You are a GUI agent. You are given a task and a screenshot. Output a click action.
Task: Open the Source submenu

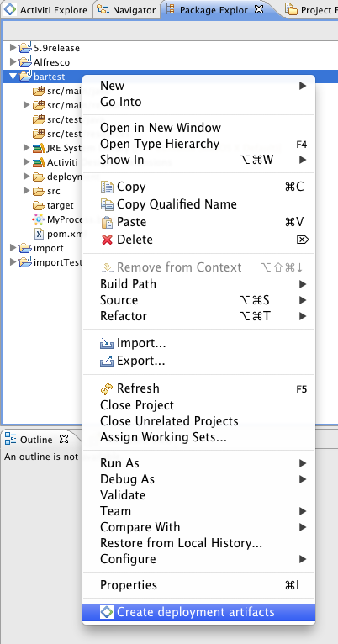coord(198,300)
